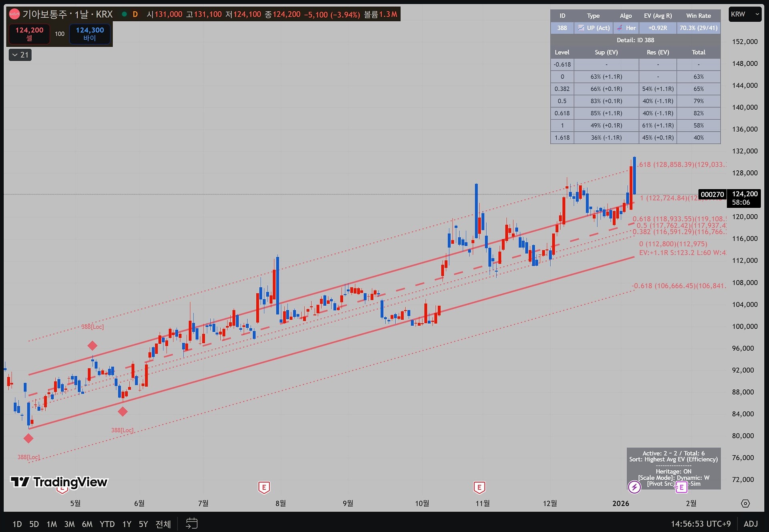This screenshot has width=769, height=532.
Task: Click the 100 order quantity field
Action: click(60, 34)
